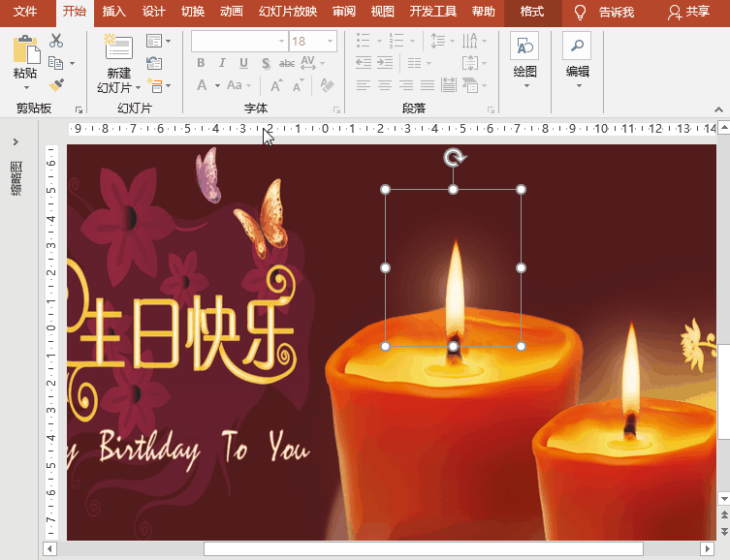Switch to the 开发工具 tab
Image resolution: width=730 pixels, height=560 pixels.
tap(433, 12)
